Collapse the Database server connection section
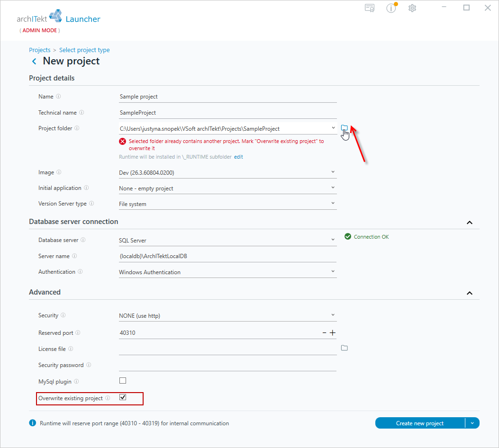499x448 pixels. pos(470,222)
